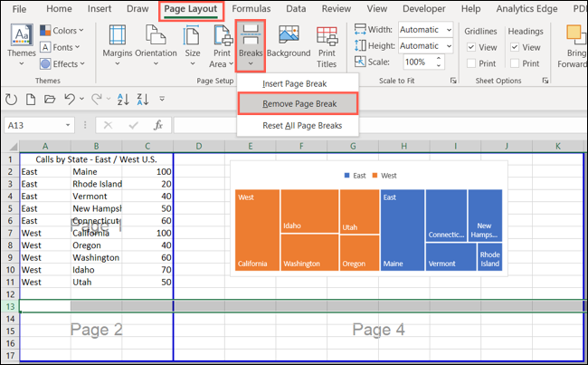This screenshot has width=588, height=365.
Task: Choose Remove Page Break from menu
Action: tap(298, 104)
